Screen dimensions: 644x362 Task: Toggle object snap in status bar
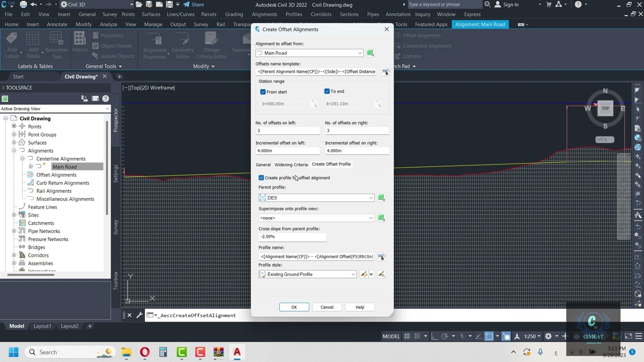(x=489, y=336)
